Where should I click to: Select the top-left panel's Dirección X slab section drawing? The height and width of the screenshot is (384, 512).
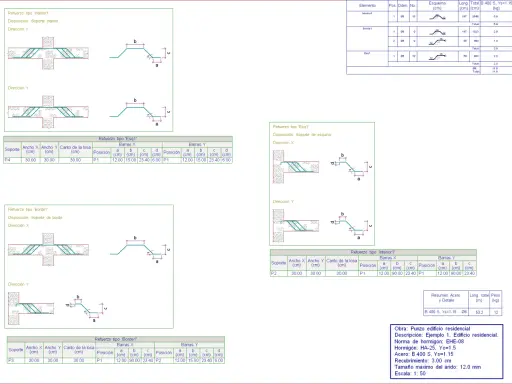tap(48, 53)
